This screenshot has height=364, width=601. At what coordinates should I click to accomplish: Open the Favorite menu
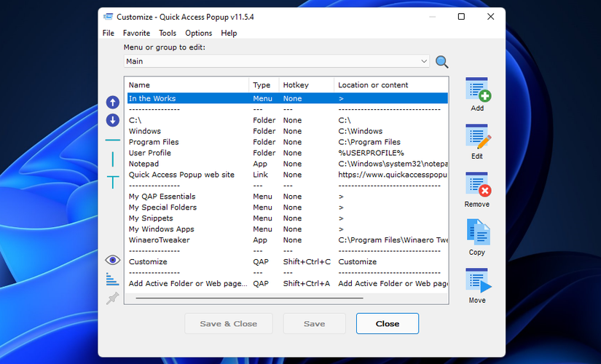tap(136, 33)
